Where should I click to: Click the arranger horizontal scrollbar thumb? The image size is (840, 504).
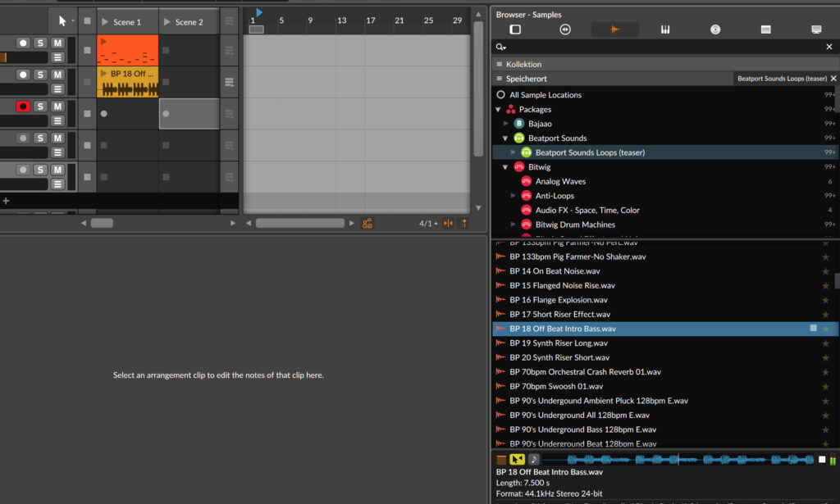point(300,223)
